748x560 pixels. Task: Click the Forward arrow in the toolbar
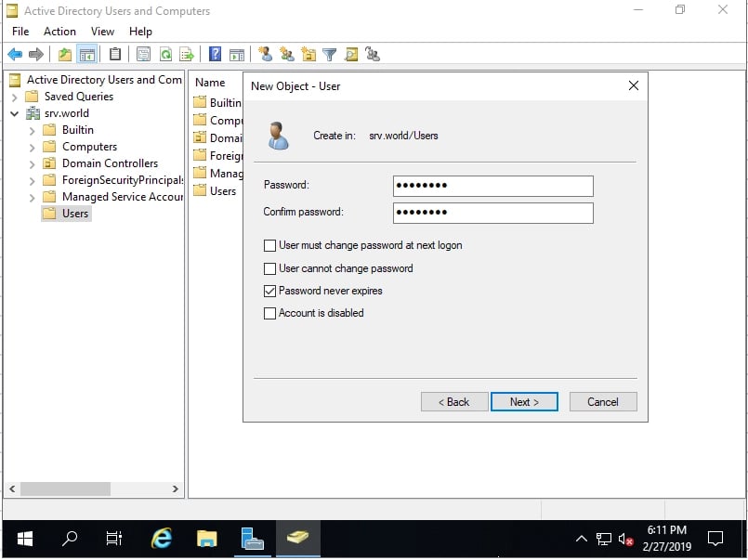coord(36,55)
